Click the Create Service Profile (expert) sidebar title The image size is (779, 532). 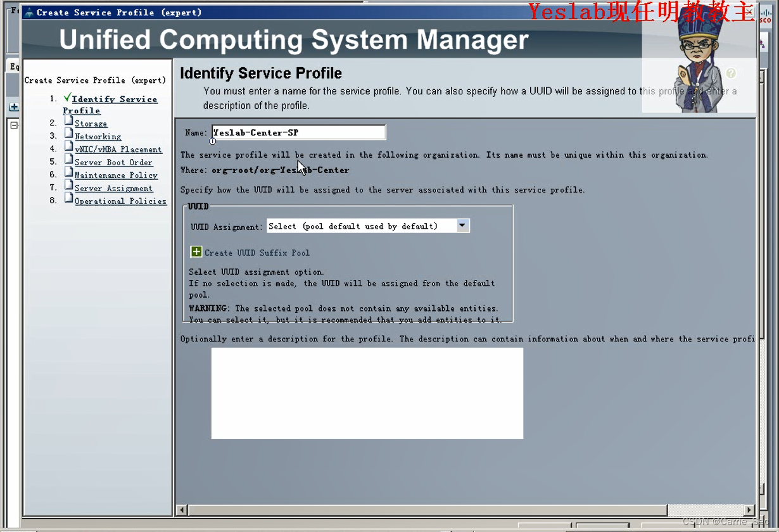(x=95, y=80)
